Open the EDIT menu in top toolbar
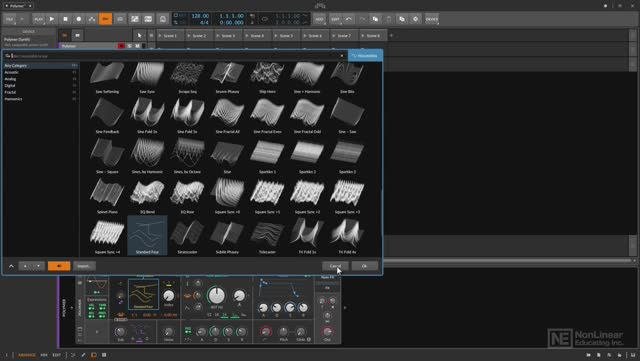The image size is (640, 361). [336, 19]
